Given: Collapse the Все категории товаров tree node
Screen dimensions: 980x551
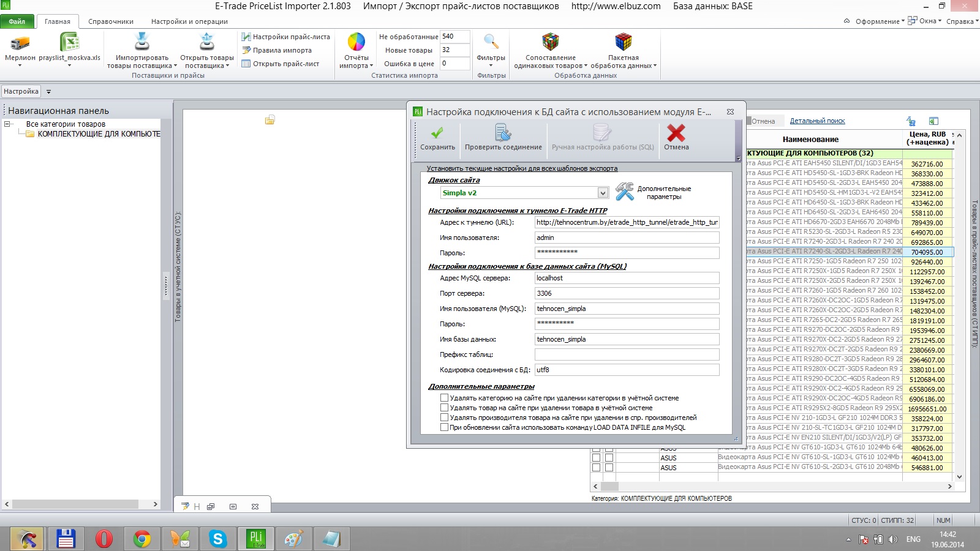Looking at the screenshot, I should tap(7, 124).
